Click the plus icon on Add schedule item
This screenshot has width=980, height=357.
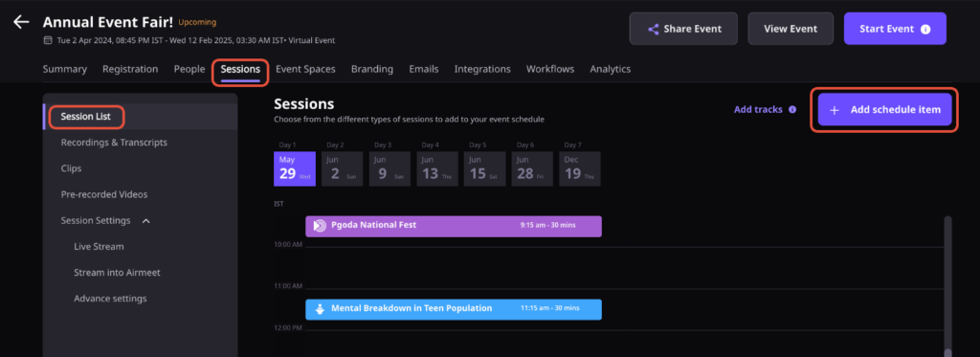pyautogui.click(x=834, y=110)
